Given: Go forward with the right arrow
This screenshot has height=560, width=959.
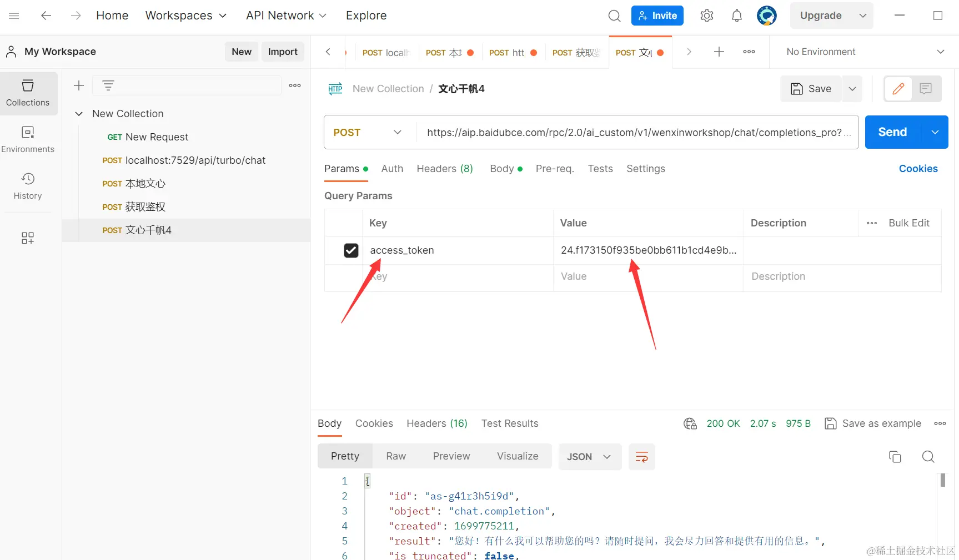Looking at the screenshot, I should point(76,16).
